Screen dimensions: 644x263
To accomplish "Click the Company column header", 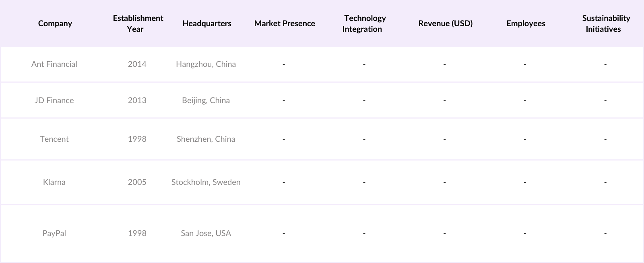I will click(55, 23).
